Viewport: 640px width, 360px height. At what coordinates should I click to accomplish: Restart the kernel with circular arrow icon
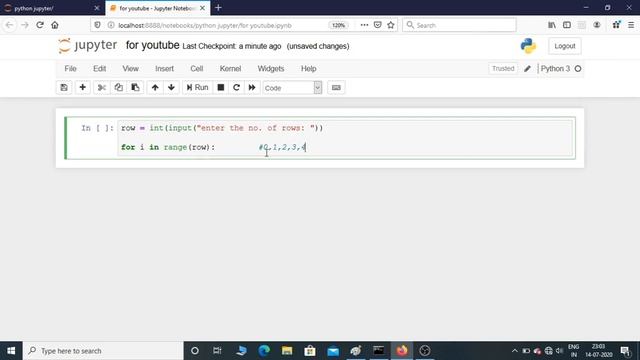pos(236,87)
